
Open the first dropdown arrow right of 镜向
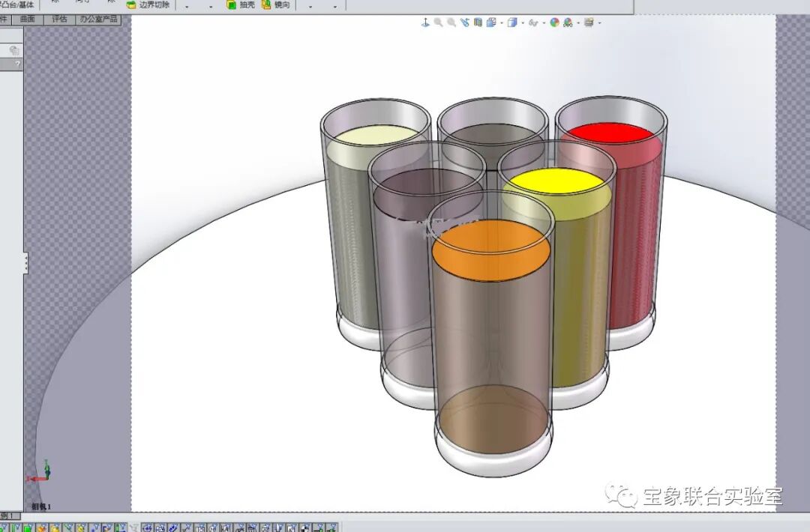(x=310, y=7)
